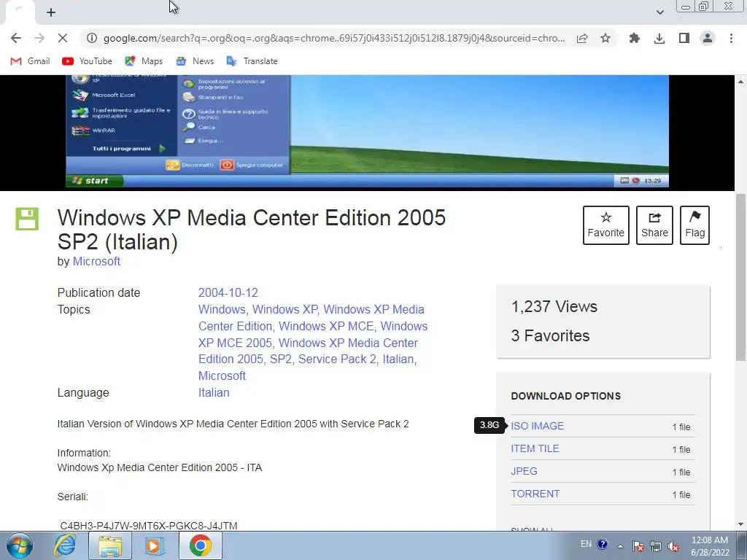The height and width of the screenshot is (560, 747).
Task: Launch Internet Explorer from the taskbar
Action: click(x=65, y=545)
